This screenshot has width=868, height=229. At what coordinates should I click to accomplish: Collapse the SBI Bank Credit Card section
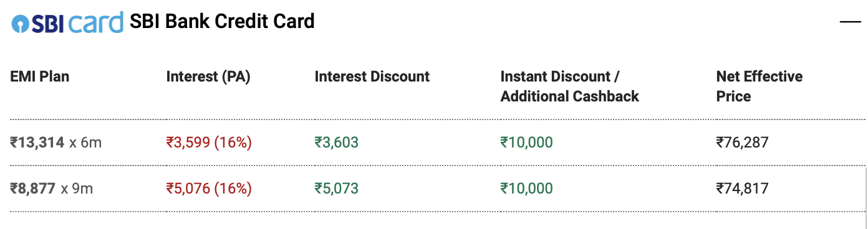coord(850,22)
